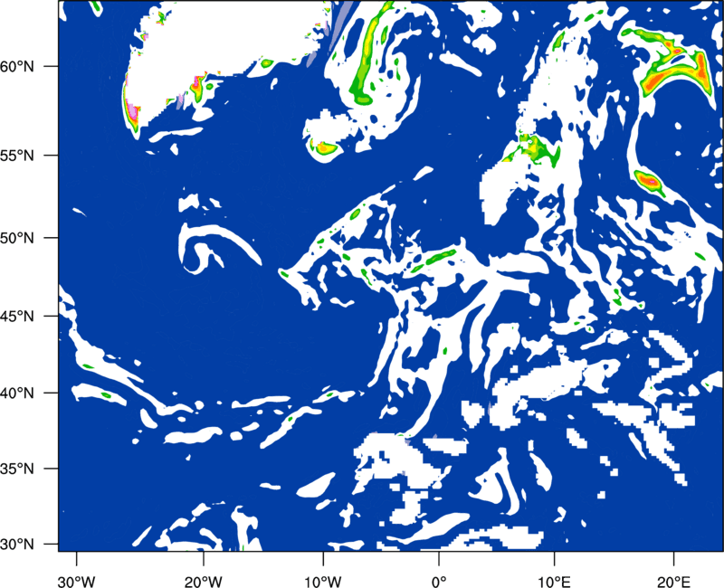Screen dimensions: 724x588
Task: Click the 0° longitude label
Action: [x=439, y=582]
